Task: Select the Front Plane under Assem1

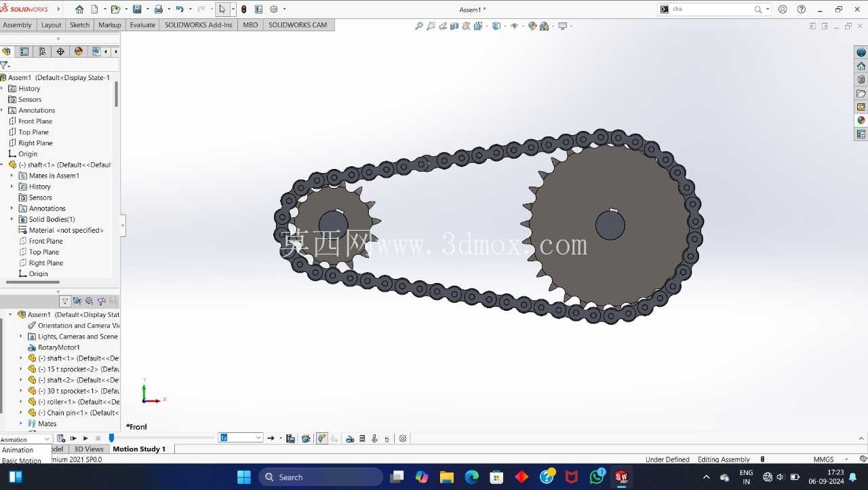Action: coord(35,121)
